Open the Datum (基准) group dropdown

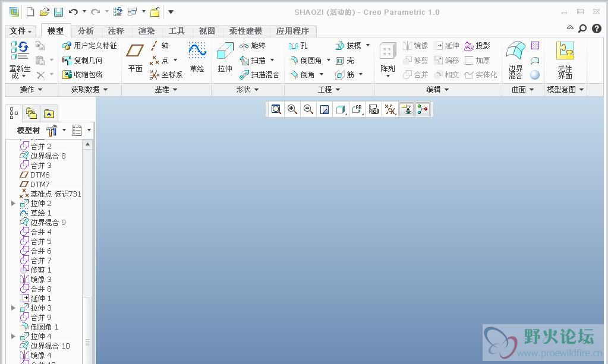pyautogui.click(x=166, y=90)
